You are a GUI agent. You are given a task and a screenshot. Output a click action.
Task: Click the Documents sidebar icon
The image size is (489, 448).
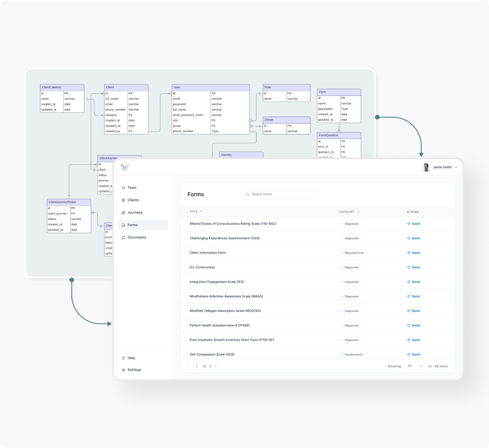(x=124, y=238)
